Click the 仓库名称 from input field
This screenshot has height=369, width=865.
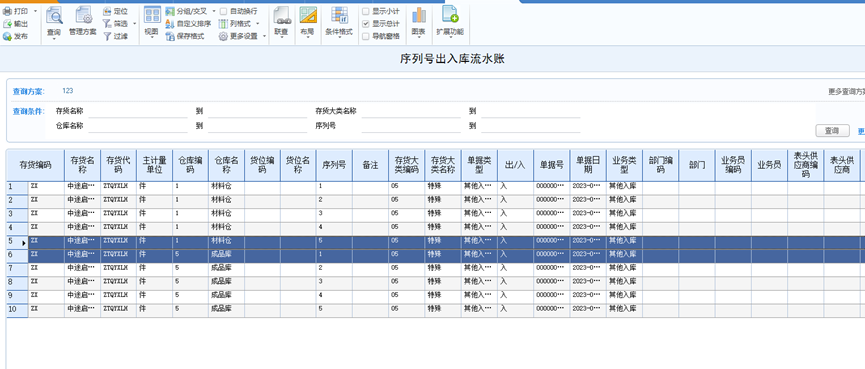[x=138, y=126]
